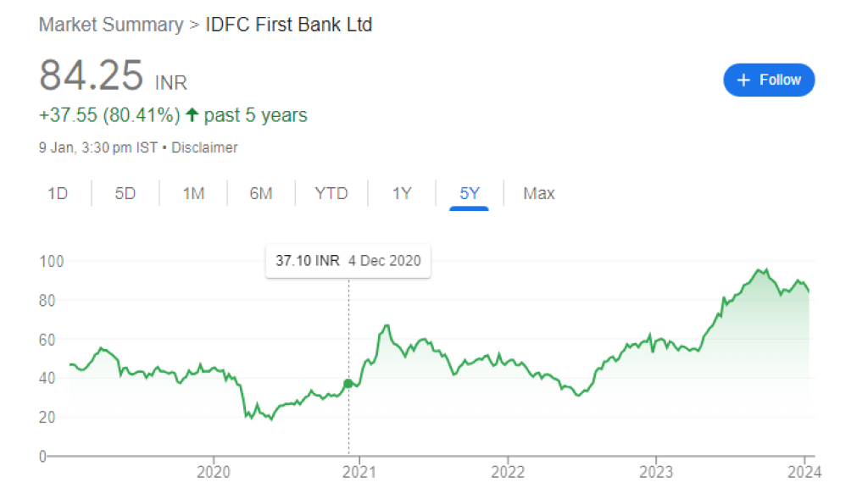Show the Max history range
The height and width of the screenshot is (488, 868).
[539, 193]
